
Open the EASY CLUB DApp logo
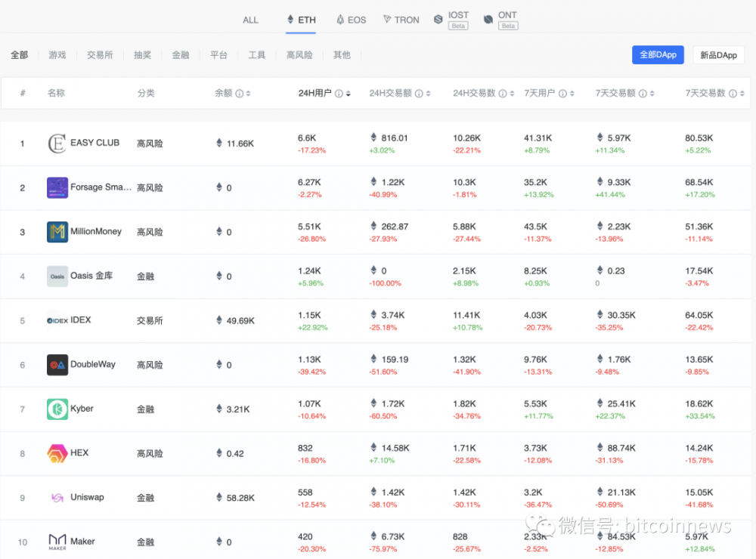coord(57,143)
